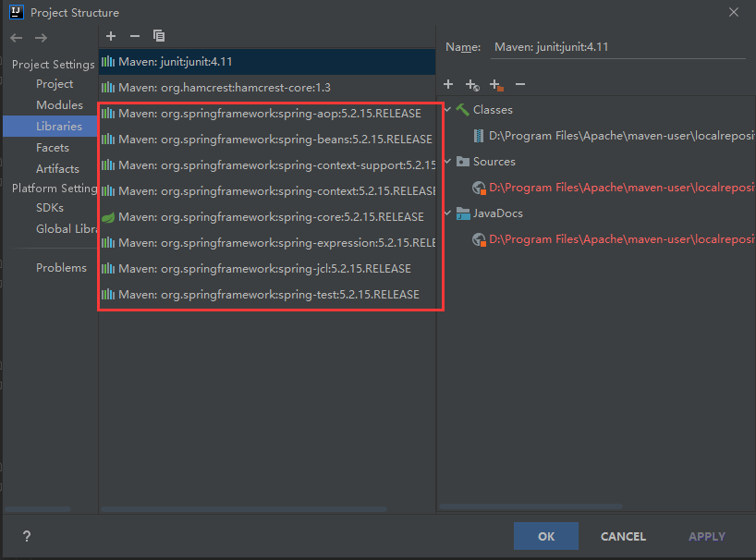Image resolution: width=756 pixels, height=560 pixels.
Task: Click the details pane horizontal scrollbar
Action: coord(530,506)
